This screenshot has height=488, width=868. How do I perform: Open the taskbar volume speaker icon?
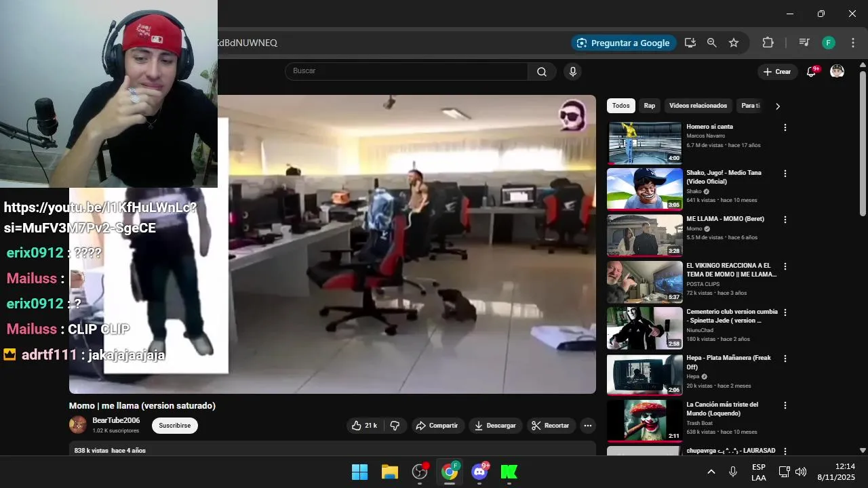pyautogui.click(x=801, y=472)
